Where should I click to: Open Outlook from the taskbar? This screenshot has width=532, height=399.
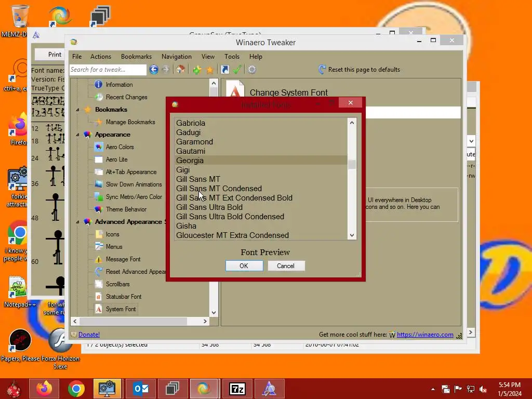point(140,389)
